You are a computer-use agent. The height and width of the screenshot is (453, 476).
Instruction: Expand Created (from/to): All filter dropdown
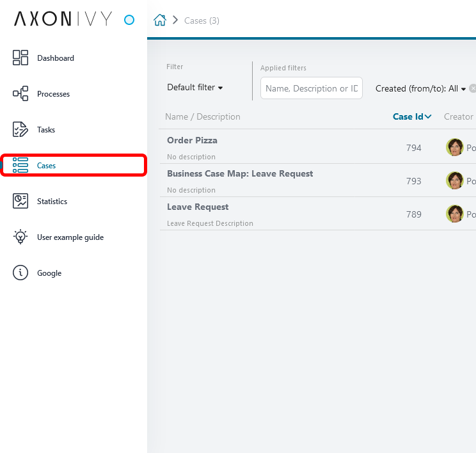point(420,88)
